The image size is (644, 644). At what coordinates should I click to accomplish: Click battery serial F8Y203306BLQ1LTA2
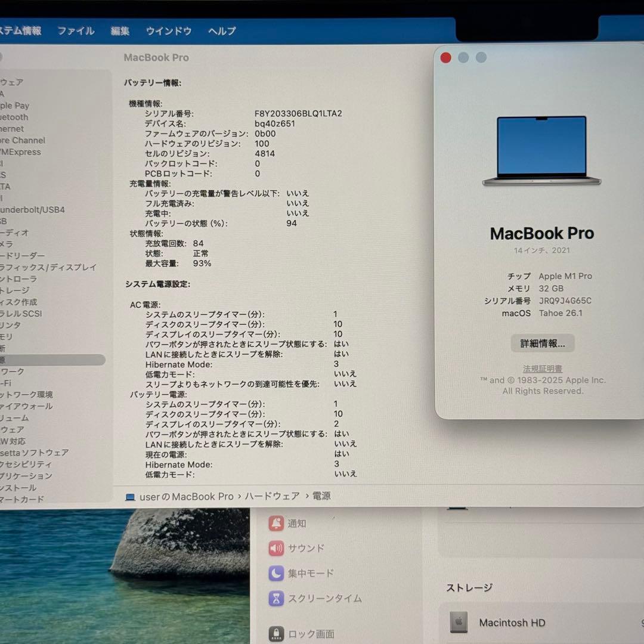298,113
